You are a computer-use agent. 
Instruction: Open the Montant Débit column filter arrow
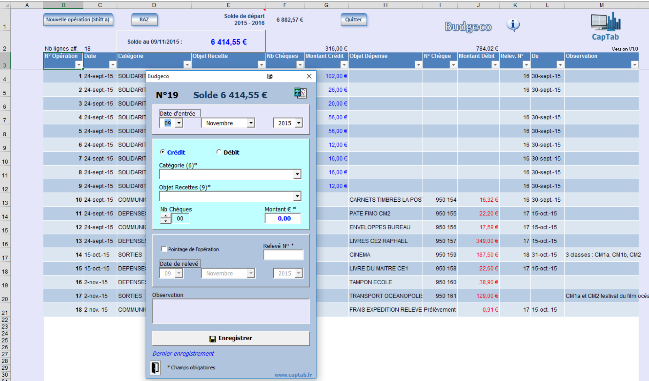click(x=495, y=65)
